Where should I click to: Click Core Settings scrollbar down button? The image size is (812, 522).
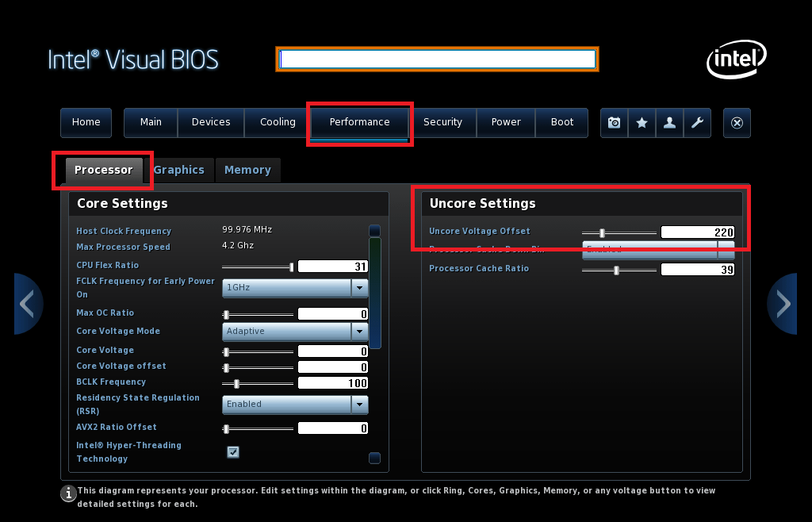pos(374,458)
